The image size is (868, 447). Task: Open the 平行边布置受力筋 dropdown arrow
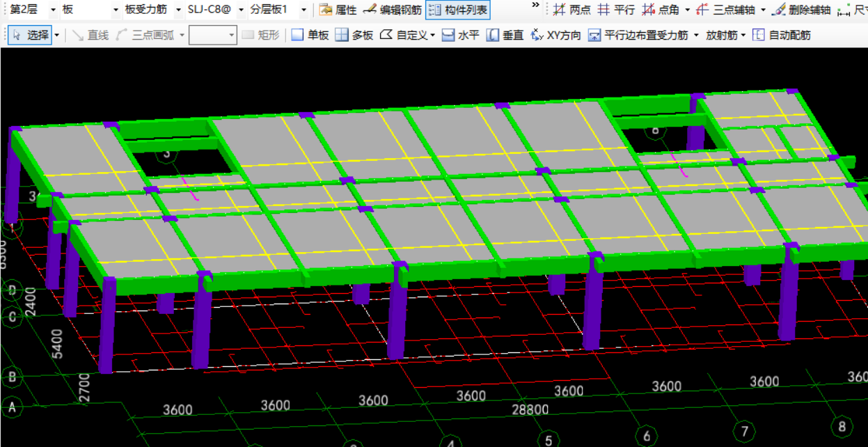[x=696, y=35]
